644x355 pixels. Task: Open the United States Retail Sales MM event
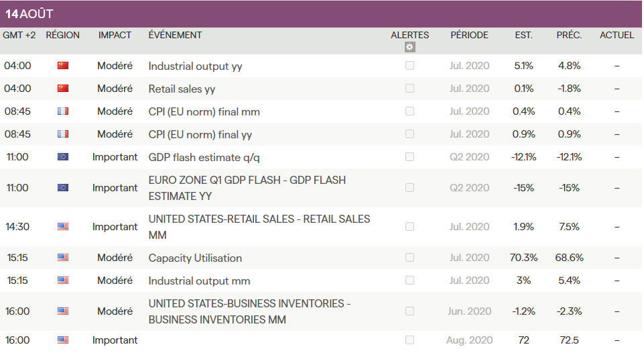coord(259,227)
